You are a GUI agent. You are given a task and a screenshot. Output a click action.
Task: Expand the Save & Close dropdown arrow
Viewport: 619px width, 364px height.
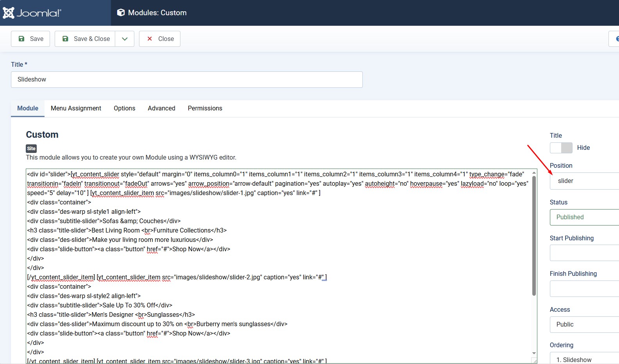click(x=125, y=39)
